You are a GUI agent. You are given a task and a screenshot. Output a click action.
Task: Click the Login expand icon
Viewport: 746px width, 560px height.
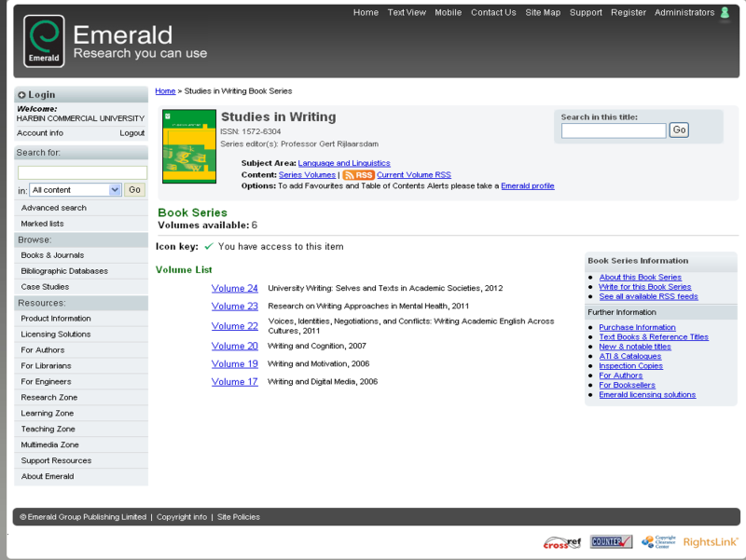coord(21,95)
